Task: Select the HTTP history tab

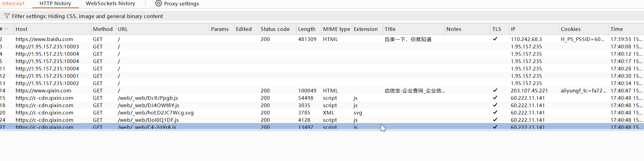Action: (x=55, y=4)
